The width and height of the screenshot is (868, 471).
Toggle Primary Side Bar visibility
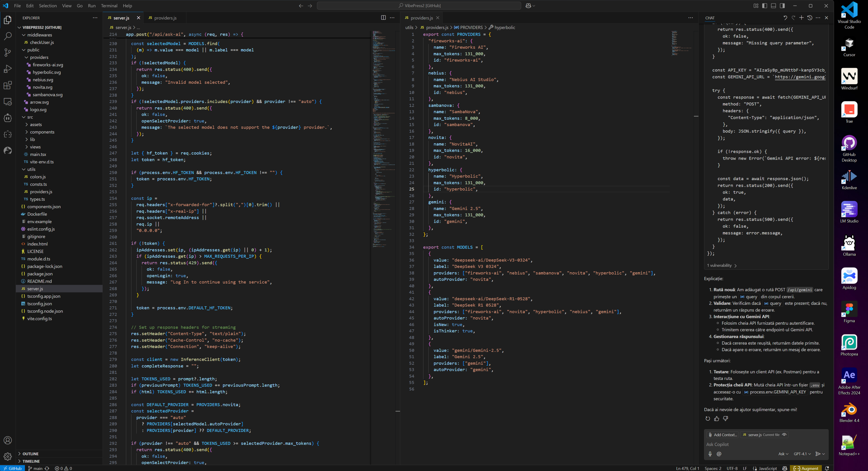tap(765, 6)
